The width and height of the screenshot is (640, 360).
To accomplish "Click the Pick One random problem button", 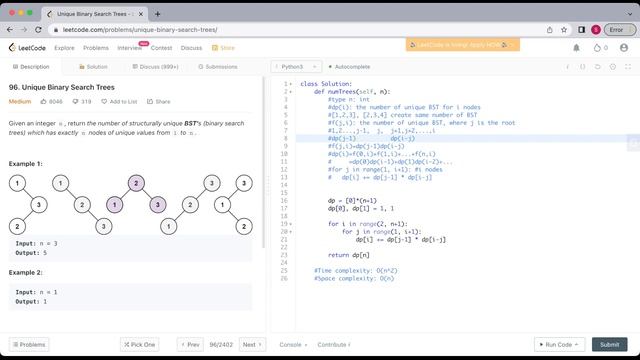I will point(140,345).
